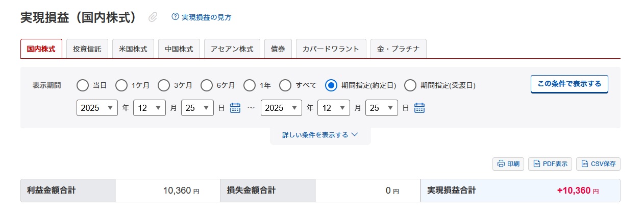Expand 詳しい条件を表示する section

pyautogui.click(x=320, y=135)
